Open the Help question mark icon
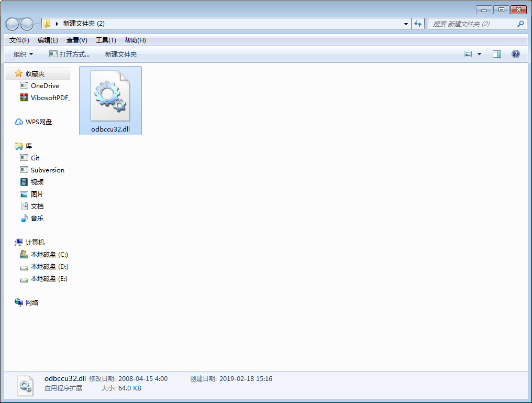The height and width of the screenshot is (403, 532). pos(516,53)
